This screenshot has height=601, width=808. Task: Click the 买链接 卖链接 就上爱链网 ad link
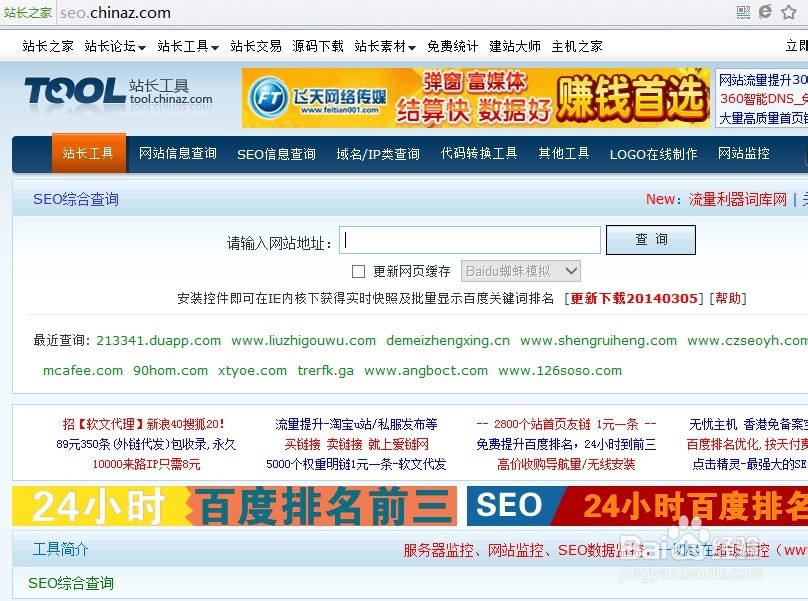coord(357,444)
